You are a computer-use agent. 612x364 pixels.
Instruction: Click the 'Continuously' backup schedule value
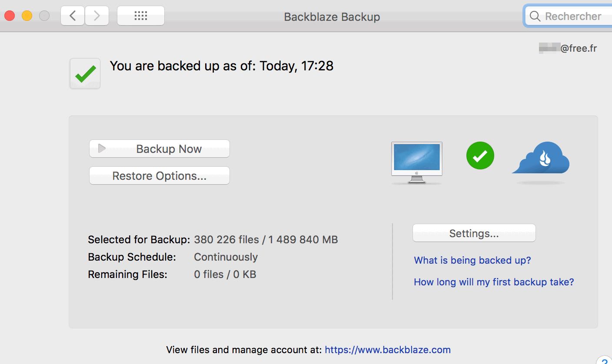coord(226,257)
